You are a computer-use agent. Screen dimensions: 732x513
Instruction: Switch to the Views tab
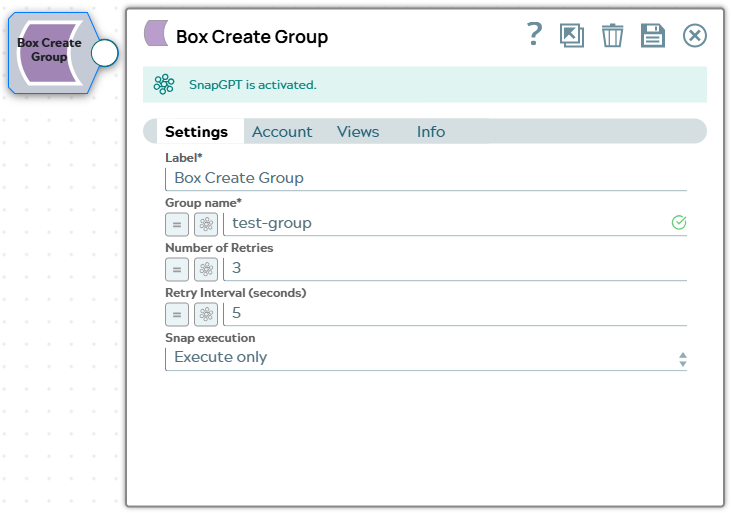[x=358, y=132]
